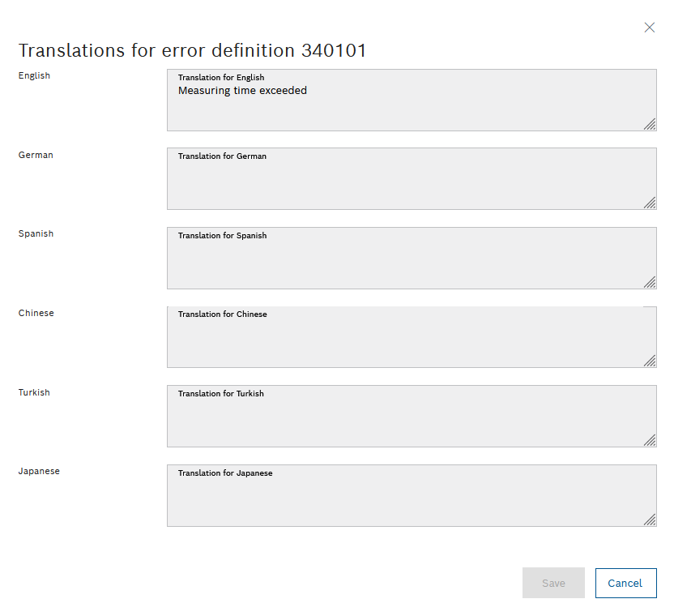Close the translations dialog with the X icon
This screenshot has width=674, height=616.
650,27
